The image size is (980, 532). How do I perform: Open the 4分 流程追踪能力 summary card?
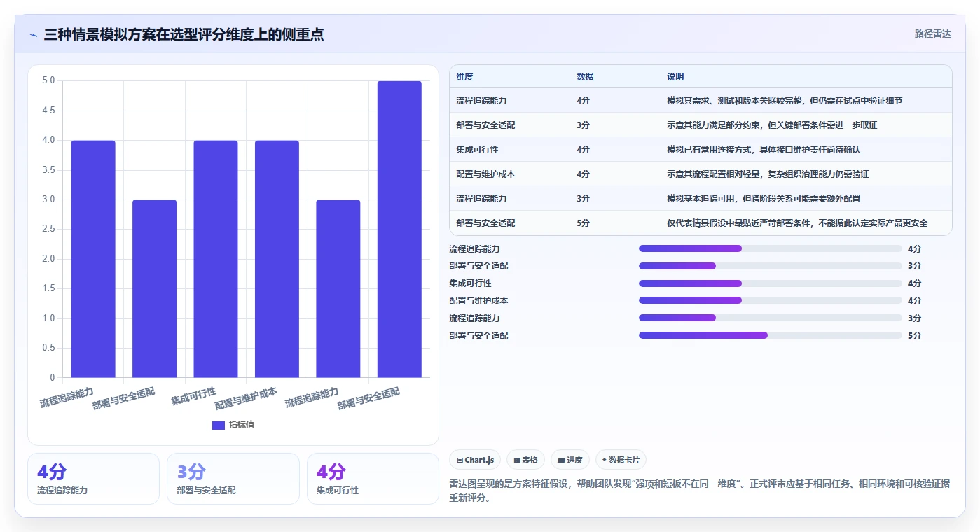(x=93, y=479)
